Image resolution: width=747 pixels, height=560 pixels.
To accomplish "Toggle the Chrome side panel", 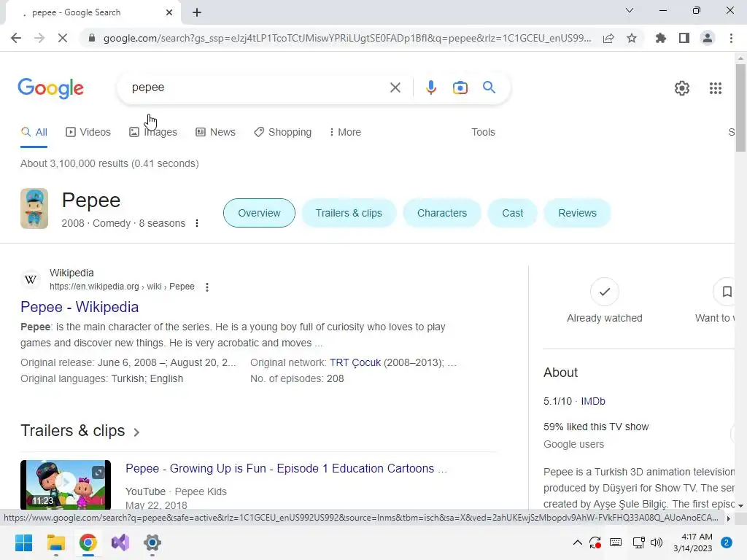I will click(684, 38).
